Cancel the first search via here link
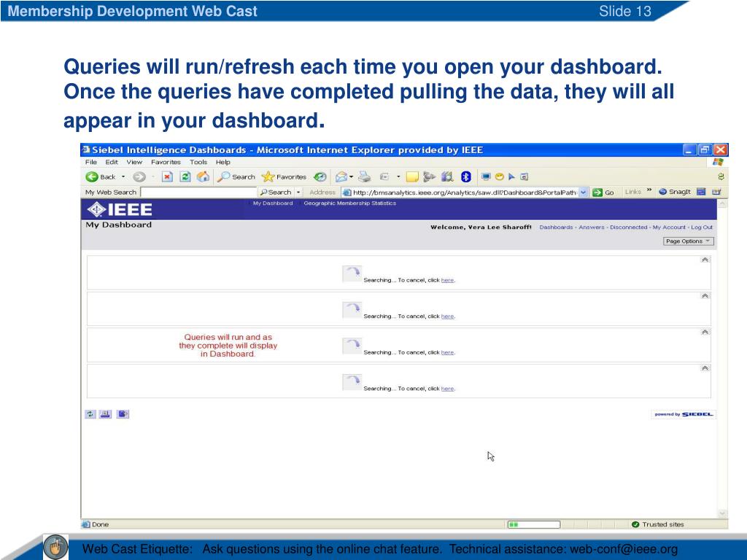 coord(447,281)
